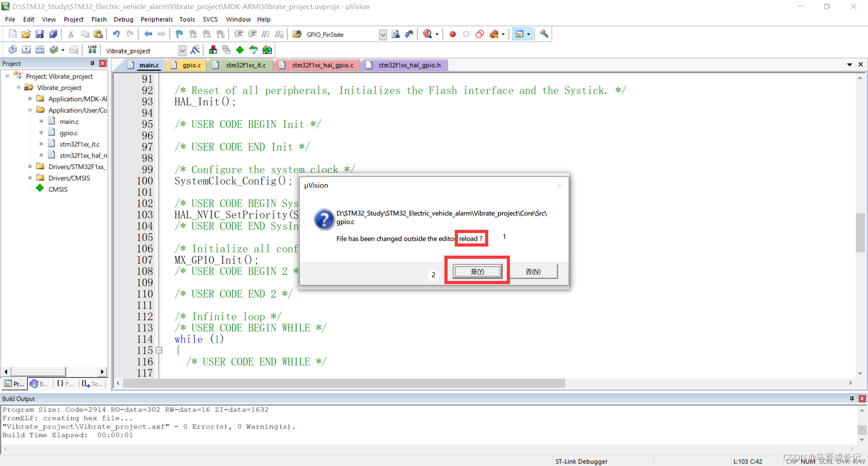This screenshot has width=868, height=466.
Task: Click the Save All icon
Action: [x=53, y=34]
